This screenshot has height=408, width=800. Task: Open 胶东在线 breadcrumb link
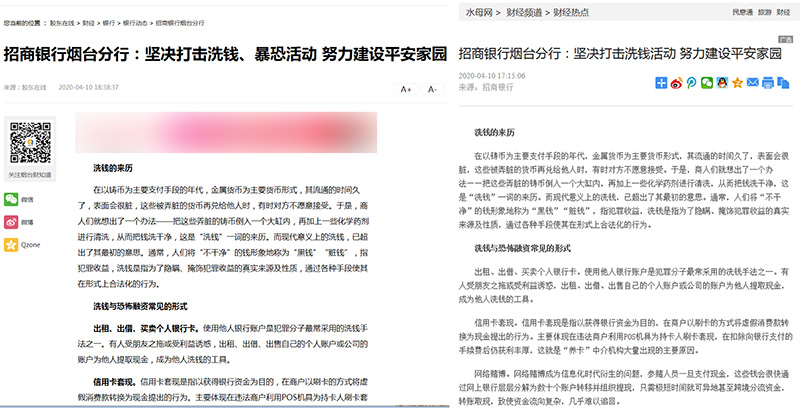click(x=62, y=23)
